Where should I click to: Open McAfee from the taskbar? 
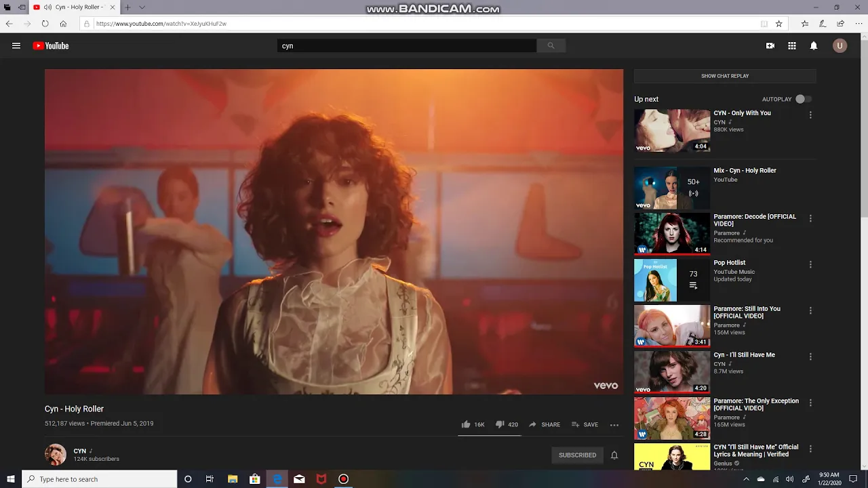pyautogui.click(x=321, y=479)
